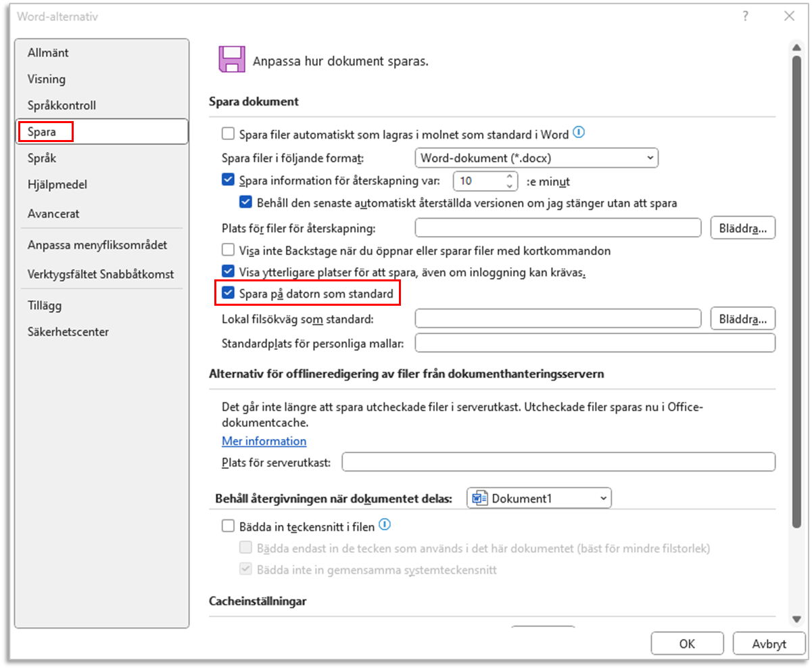The image size is (812, 669).
Task: Select the Allmänt category
Action: point(101,53)
